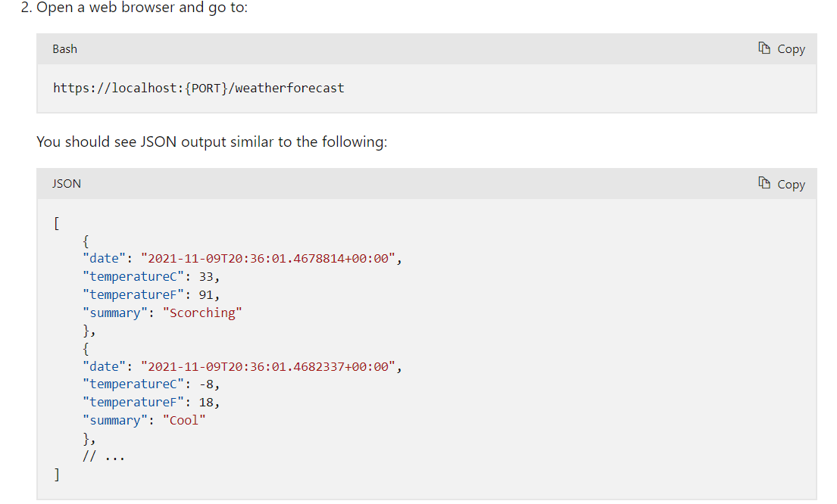837x504 pixels.
Task: Click the step 2 instruction text
Action: pos(136,8)
